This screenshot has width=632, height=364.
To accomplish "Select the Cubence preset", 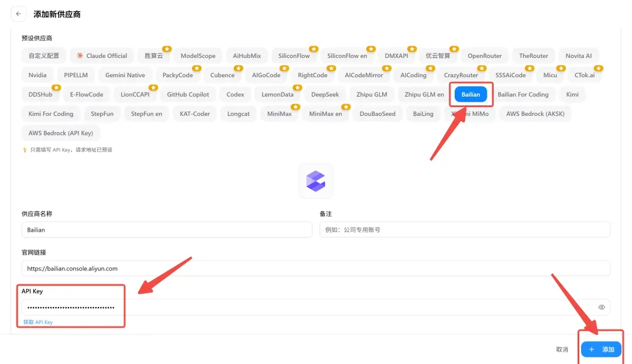I will tap(222, 75).
